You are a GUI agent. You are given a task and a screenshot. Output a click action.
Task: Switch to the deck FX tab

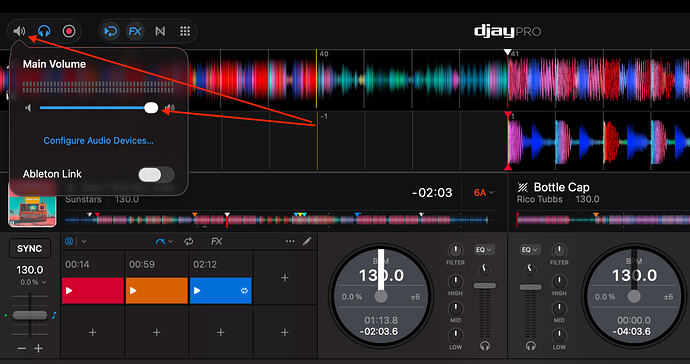[217, 241]
